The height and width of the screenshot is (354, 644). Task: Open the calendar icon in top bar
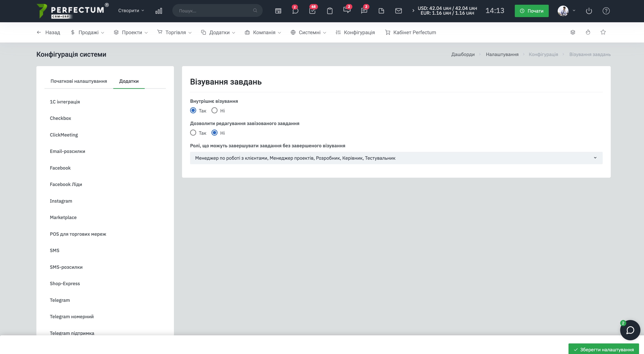[278, 11]
